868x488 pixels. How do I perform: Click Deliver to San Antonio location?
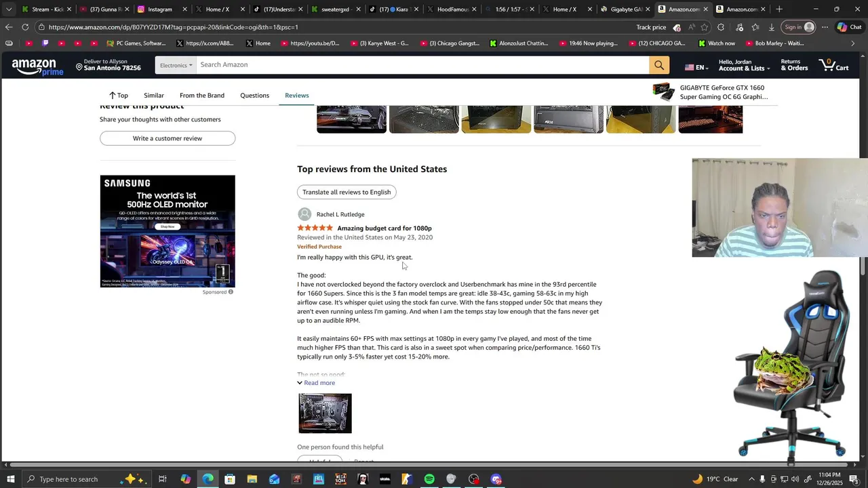[x=108, y=65]
